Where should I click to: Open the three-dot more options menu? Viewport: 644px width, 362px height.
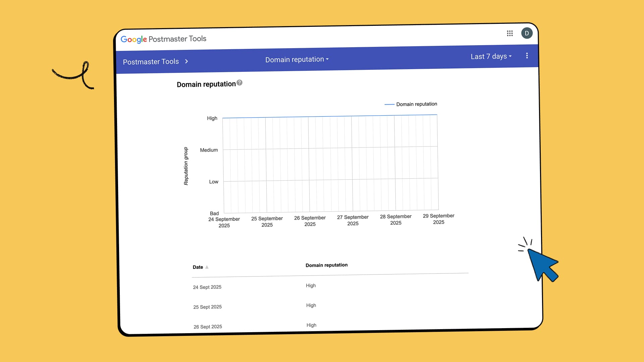pos(527,56)
